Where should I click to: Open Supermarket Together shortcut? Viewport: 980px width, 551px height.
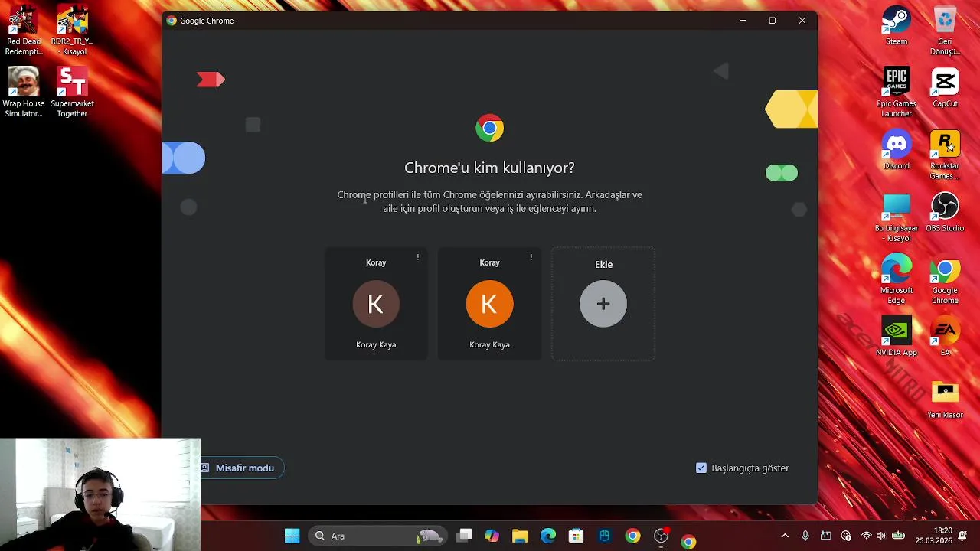coord(72,93)
